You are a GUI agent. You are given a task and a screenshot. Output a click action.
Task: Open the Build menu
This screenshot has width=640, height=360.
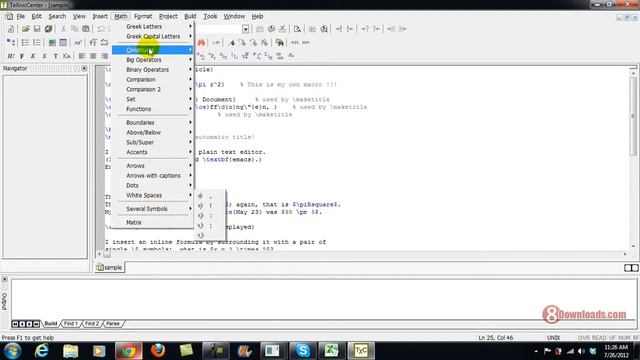tap(190, 16)
